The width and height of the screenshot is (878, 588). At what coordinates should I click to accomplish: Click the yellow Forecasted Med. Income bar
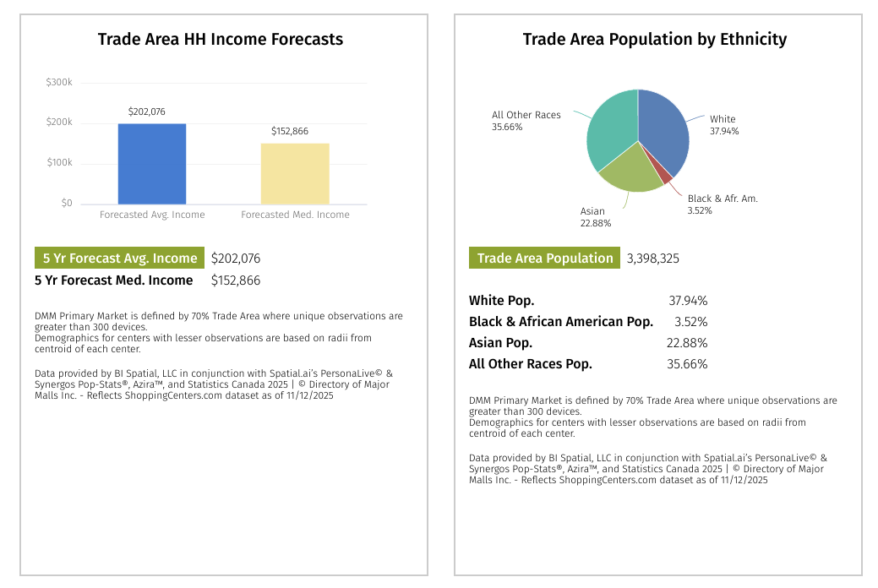pos(295,174)
